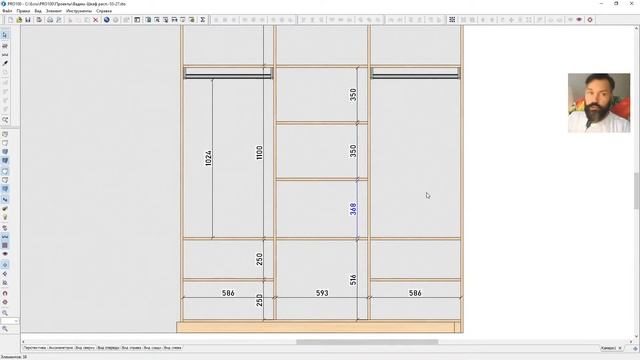Select the 593 width dimension label
The width and height of the screenshot is (640, 360).
tap(322, 293)
